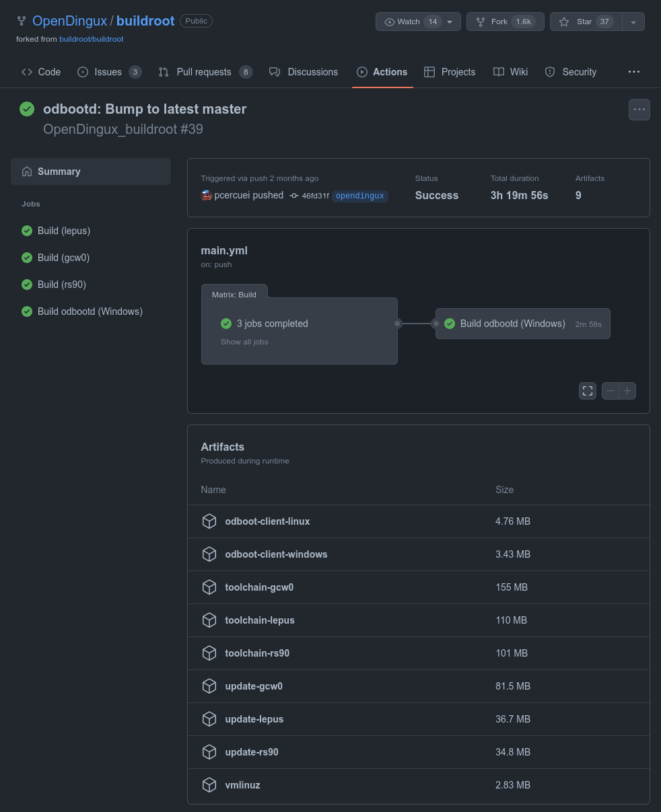The image size is (661, 812).
Task: Download update-gcw0 artifact
Action: 254,686
